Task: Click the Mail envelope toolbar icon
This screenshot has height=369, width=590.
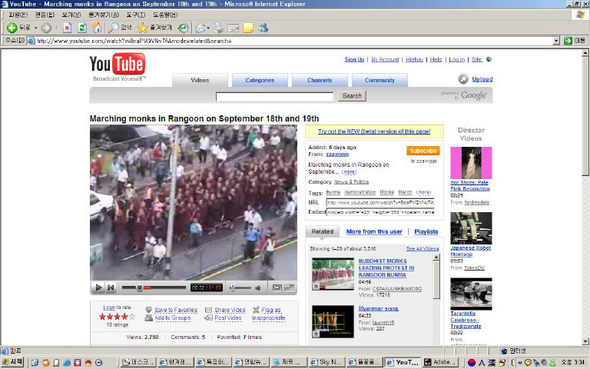Action: pos(201,27)
